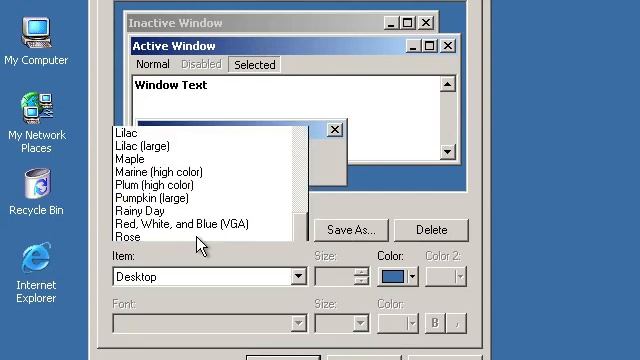The height and width of the screenshot is (360, 640).
Task: Click Inactive Window preview close button
Action: coord(426,23)
